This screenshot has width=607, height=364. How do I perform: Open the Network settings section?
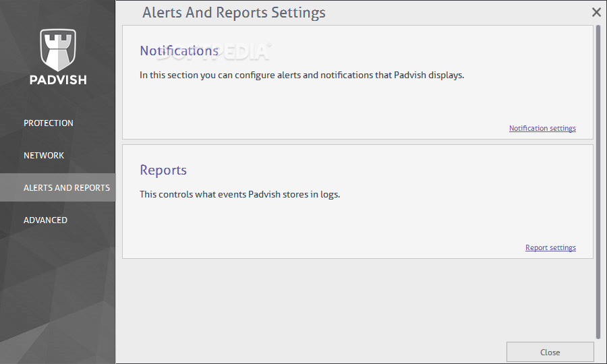coord(44,156)
